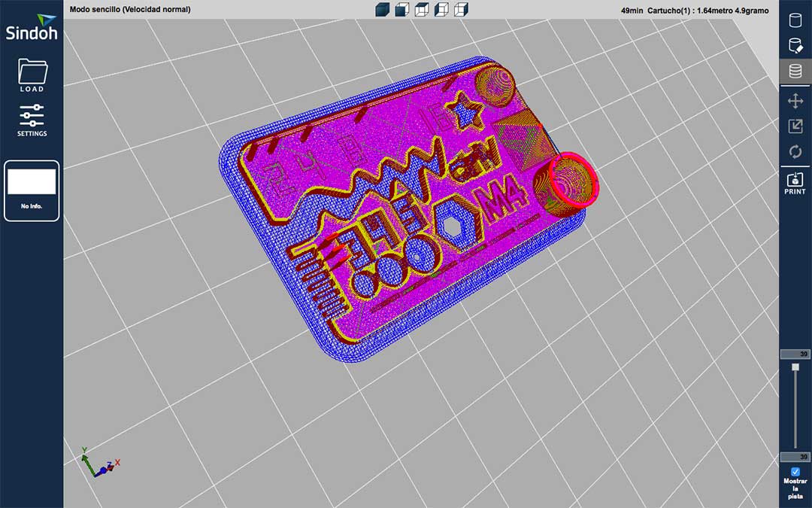The height and width of the screenshot is (508, 812).
Task: Click the lower layer number field showing 39
Action: click(x=795, y=457)
